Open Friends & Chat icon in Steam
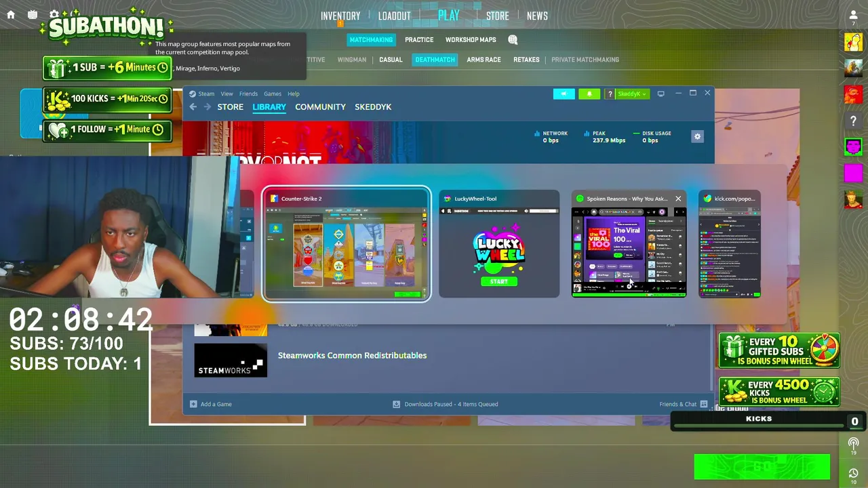Image resolution: width=868 pixels, height=488 pixels. pyautogui.click(x=704, y=404)
